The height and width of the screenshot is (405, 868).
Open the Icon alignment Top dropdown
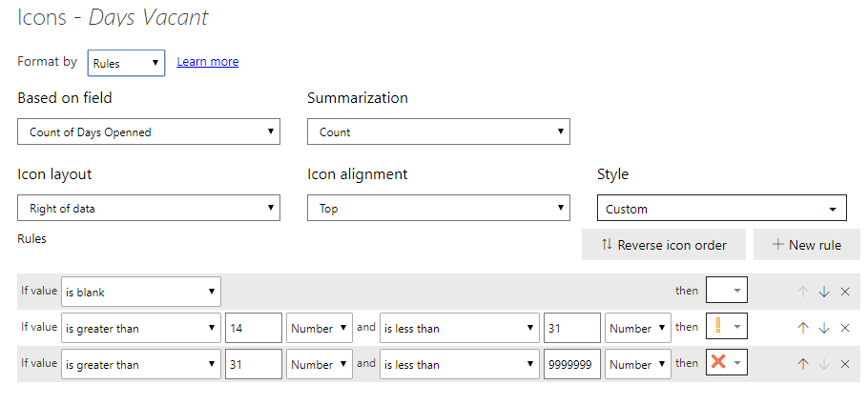439,208
